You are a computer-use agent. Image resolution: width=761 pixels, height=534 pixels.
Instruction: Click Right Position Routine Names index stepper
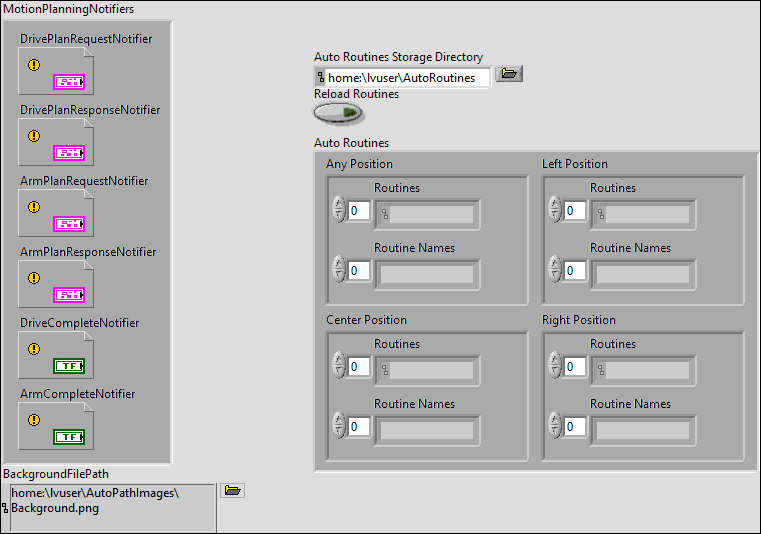point(554,426)
